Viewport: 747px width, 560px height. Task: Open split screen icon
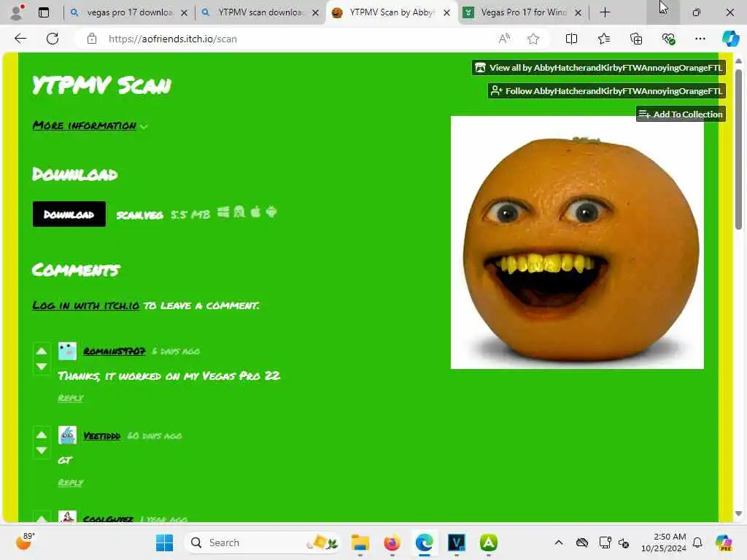click(571, 39)
